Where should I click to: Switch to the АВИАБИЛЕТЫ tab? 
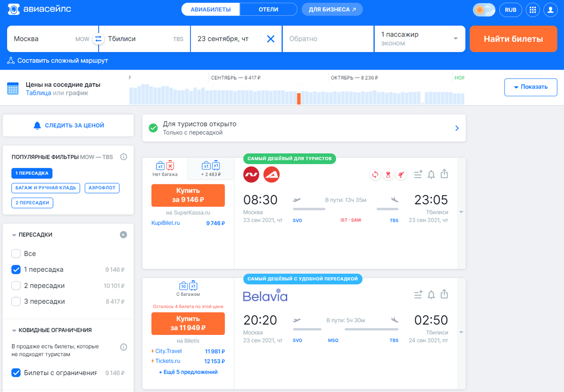coord(211,9)
